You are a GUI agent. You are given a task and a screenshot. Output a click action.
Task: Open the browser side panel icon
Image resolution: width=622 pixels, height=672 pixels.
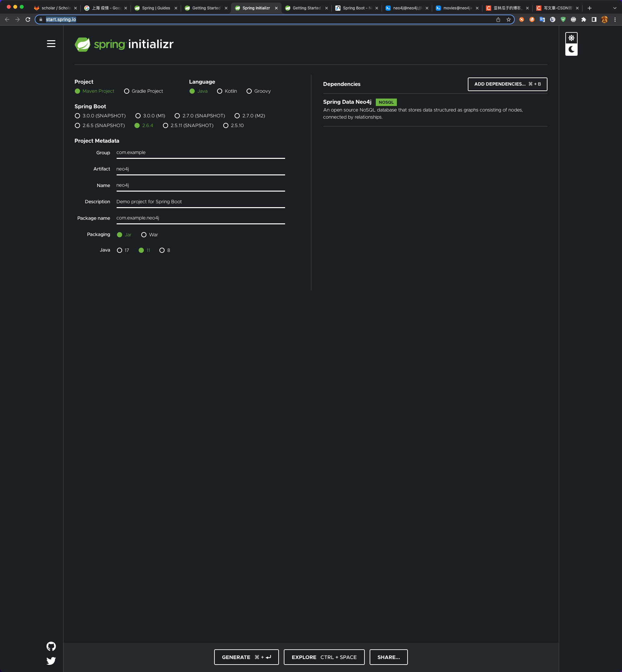point(594,19)
